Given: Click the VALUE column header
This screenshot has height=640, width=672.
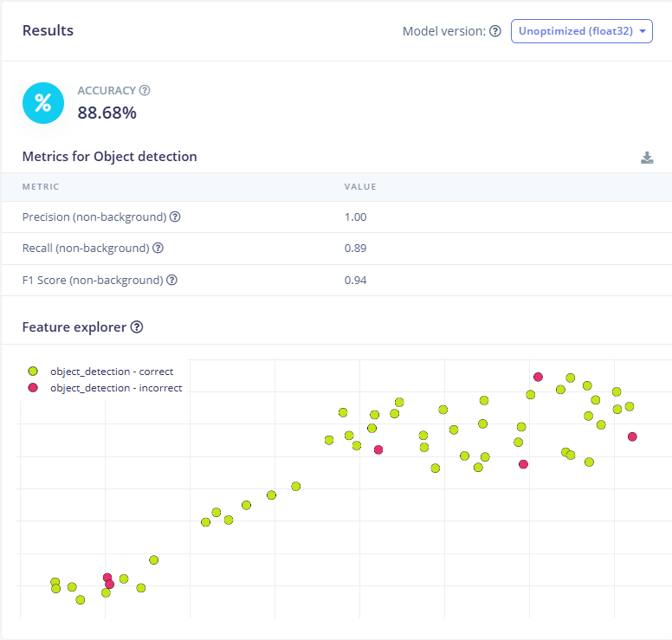Looking at the screenshot, I should click(x=360, y=186).
